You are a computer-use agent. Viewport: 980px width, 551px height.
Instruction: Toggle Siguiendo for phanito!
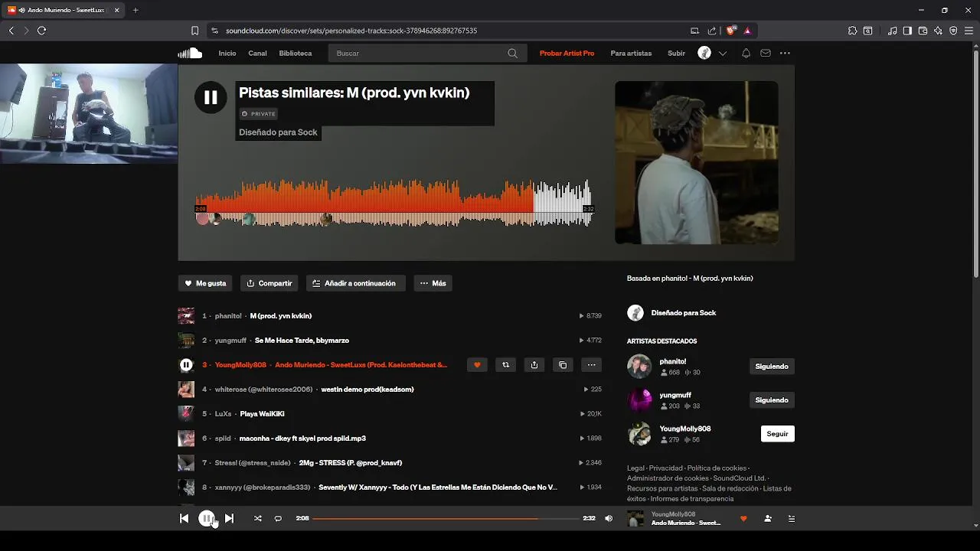point(772,367)
